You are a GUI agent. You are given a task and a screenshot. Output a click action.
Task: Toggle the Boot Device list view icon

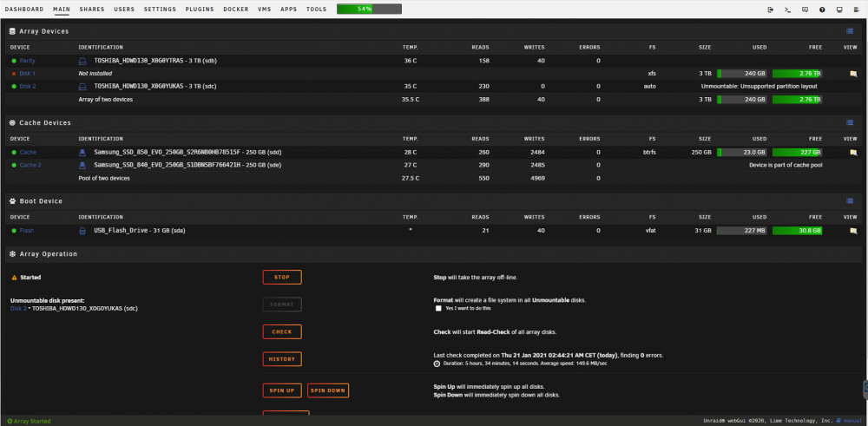point(850,201)
